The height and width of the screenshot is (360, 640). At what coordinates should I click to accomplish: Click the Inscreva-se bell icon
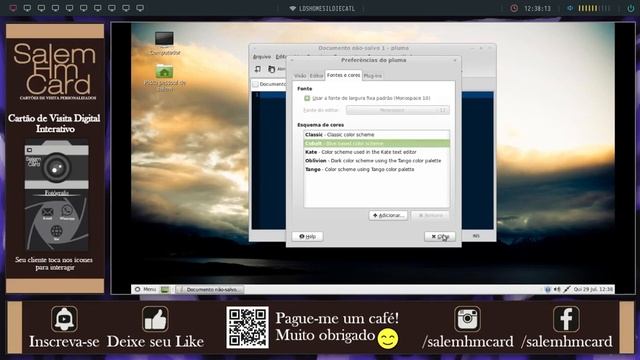tap(64, 319)
